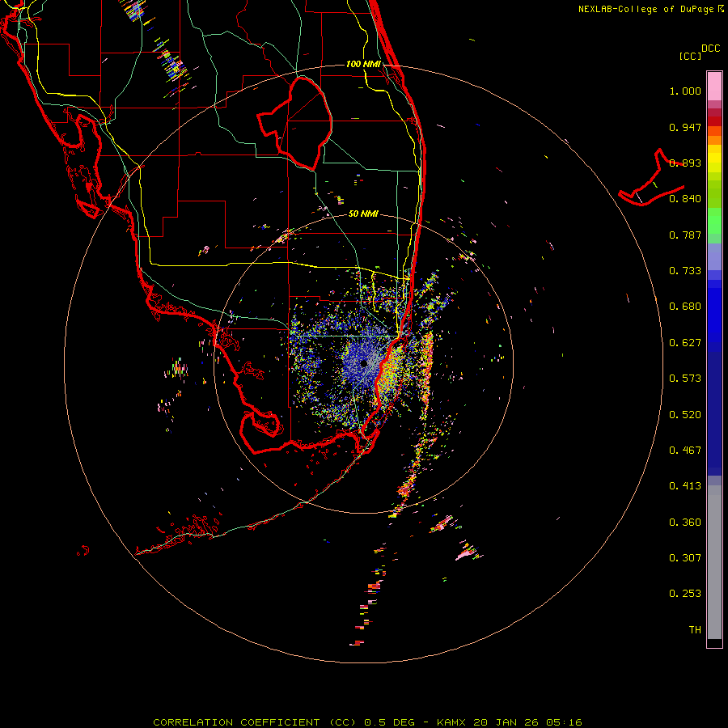Click the 0.733 scale value
This screenshot has width=728, height=728.
[685, 271]
